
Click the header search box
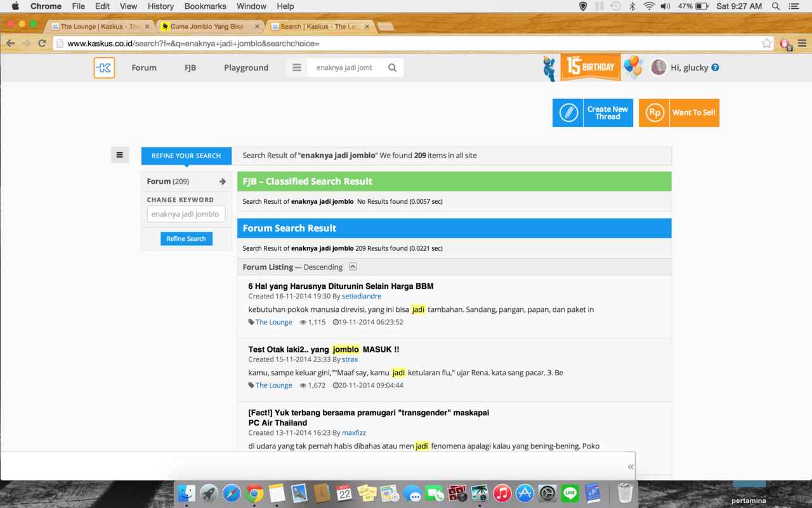pyautogui.click(x=344, y=68)
